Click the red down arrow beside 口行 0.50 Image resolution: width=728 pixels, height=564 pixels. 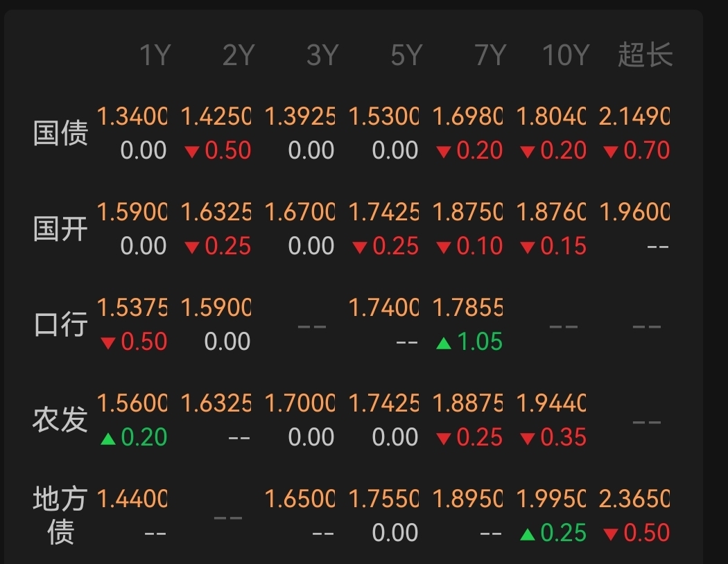coord(107,343)
